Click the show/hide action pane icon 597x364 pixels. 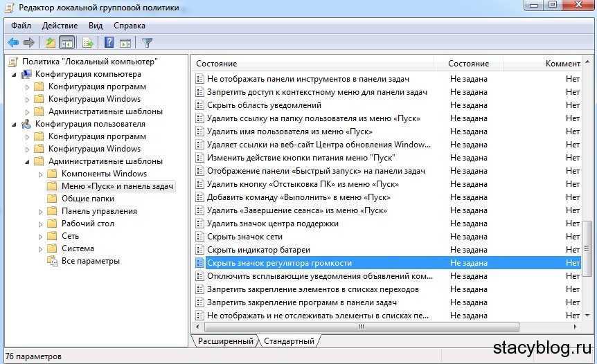click(125, 42)
